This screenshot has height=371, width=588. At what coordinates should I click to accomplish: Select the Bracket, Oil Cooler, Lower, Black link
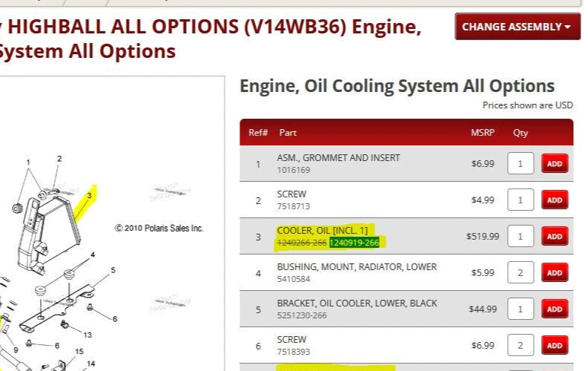(357, 303)
